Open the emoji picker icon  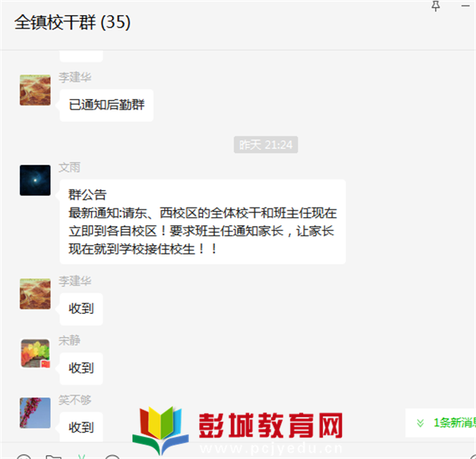pyautogui.click(x=24, y=457)
